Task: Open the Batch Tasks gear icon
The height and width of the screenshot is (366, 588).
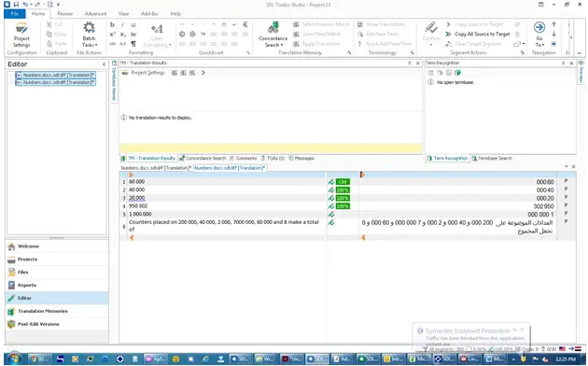Action: [89, 28]
